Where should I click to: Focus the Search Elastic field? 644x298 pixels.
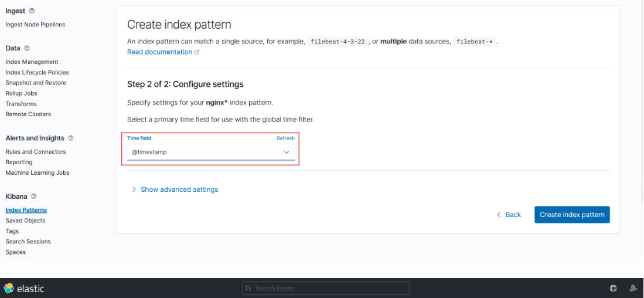pos(326,288)
